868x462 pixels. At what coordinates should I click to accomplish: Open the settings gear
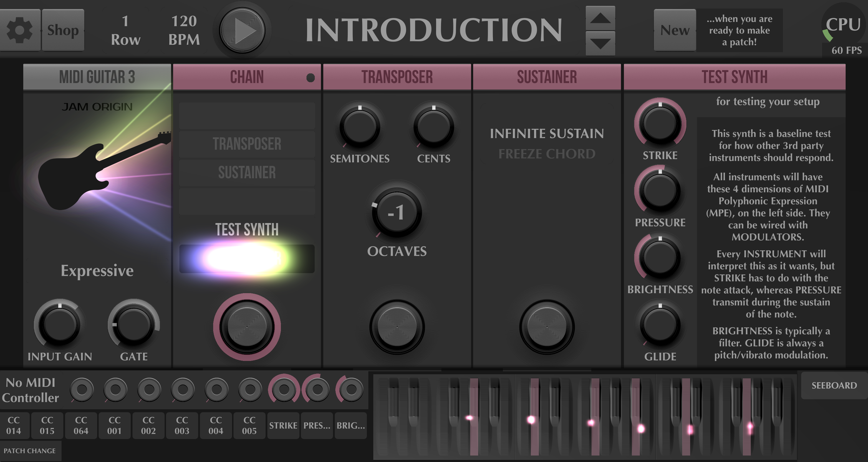pos(19,30)
